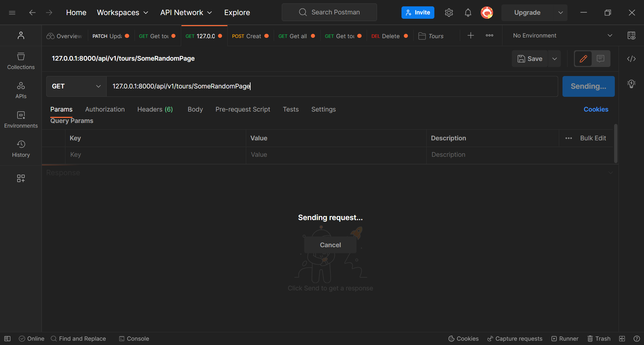This screenshot has height=345, width=644.
Task: Open APIs in the sidebar
Action: click(x=21, y=90)
